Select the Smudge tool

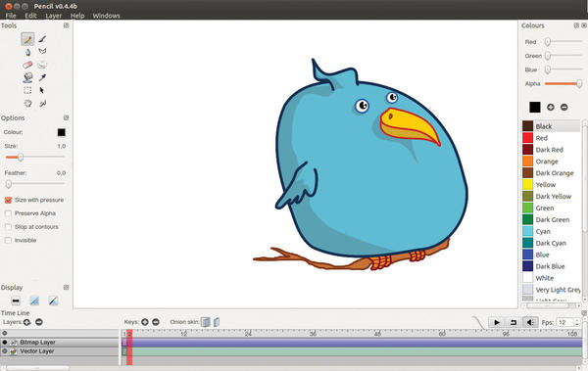tap(43, 103)
